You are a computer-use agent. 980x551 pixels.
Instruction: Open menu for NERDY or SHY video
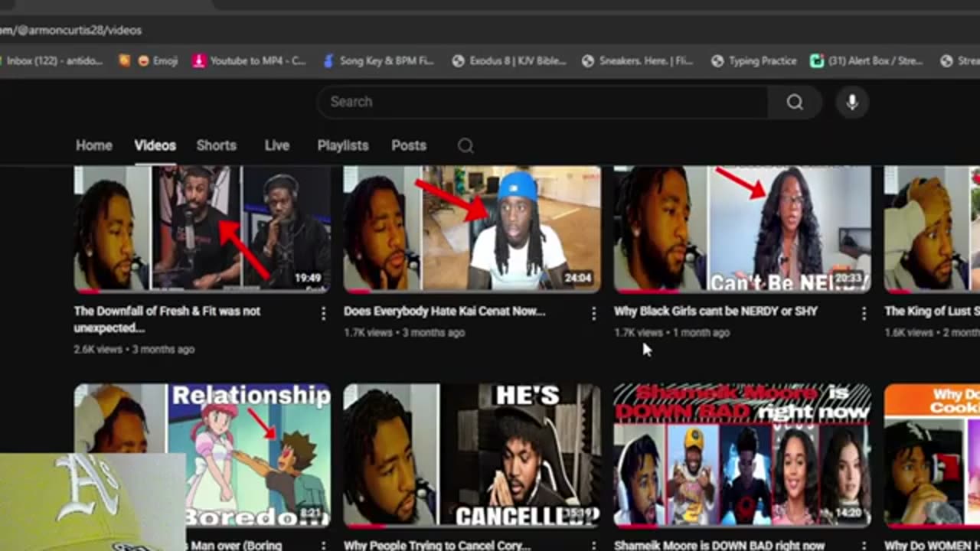click(x=864, y=313)
